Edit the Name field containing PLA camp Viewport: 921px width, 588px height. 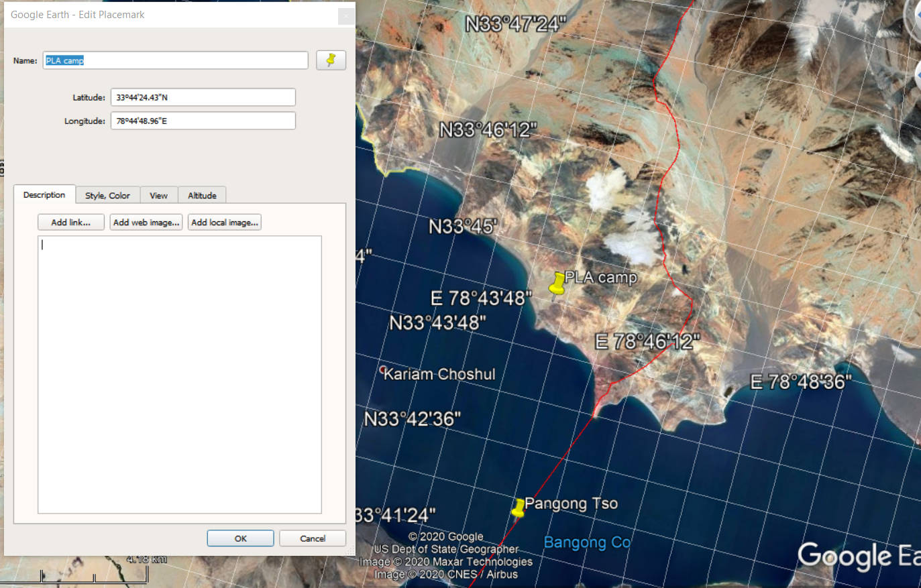click(176, 60)
